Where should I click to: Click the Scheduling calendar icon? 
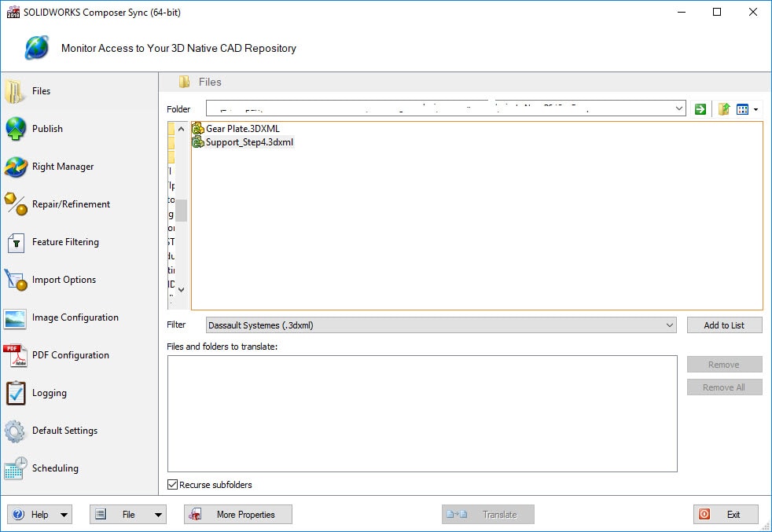pos(15,468)
